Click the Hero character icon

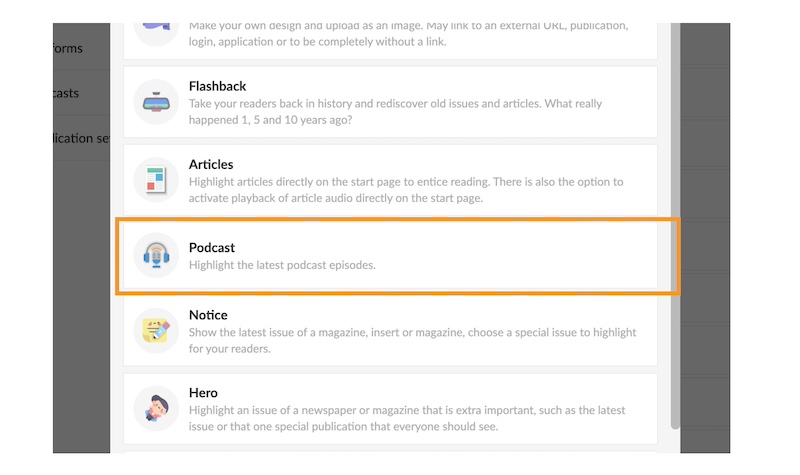coord(156,408)
